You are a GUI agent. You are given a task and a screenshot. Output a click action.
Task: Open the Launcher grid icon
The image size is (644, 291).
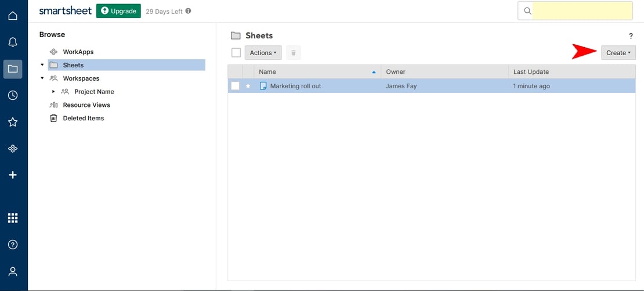(x=13, y=218)
